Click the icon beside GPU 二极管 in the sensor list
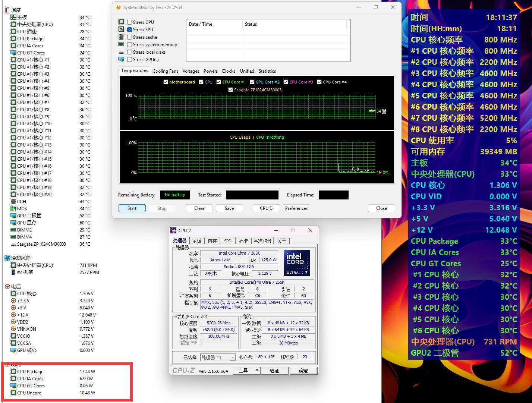 13,215
